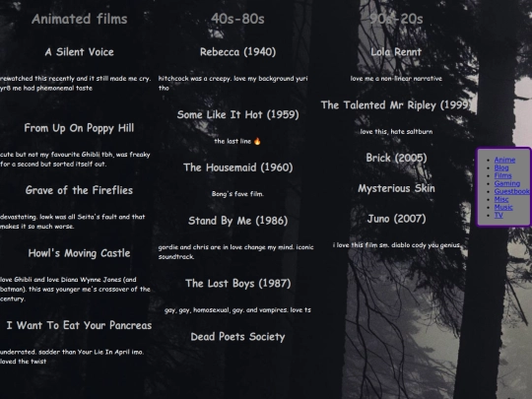Open the Anime link in the navigation box
The height and width of the screenshot is (399, 532).
[x=504, y=160]
